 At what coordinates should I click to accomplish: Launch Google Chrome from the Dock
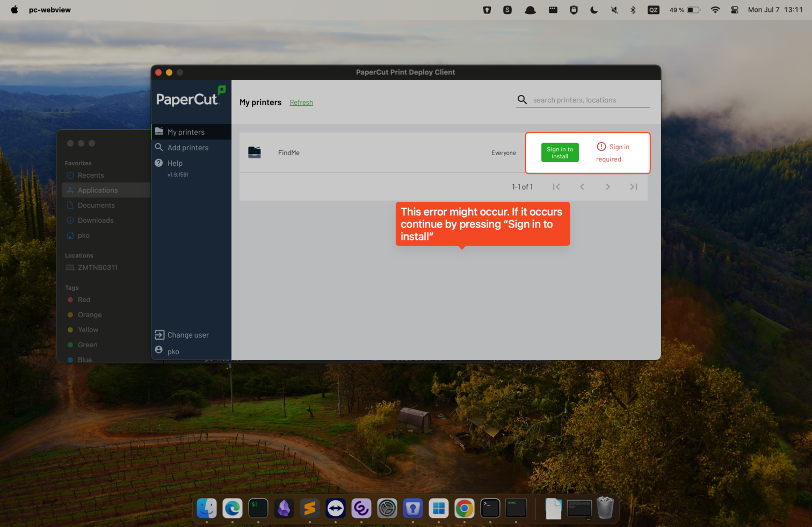point(465,508)
